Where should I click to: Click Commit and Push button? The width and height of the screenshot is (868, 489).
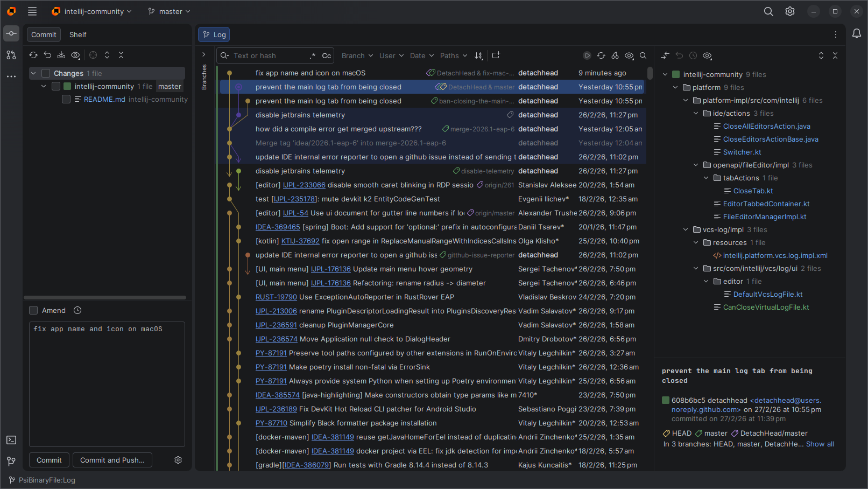112,460
